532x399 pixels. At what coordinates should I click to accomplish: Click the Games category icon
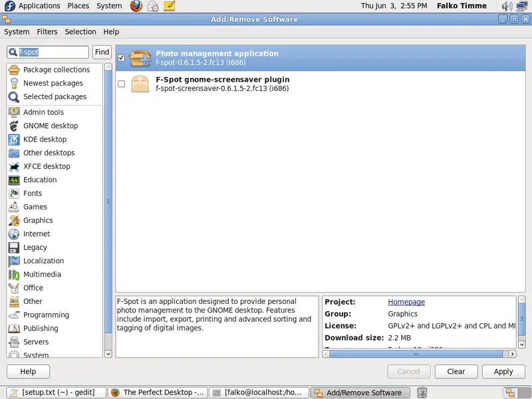point(14,207)
